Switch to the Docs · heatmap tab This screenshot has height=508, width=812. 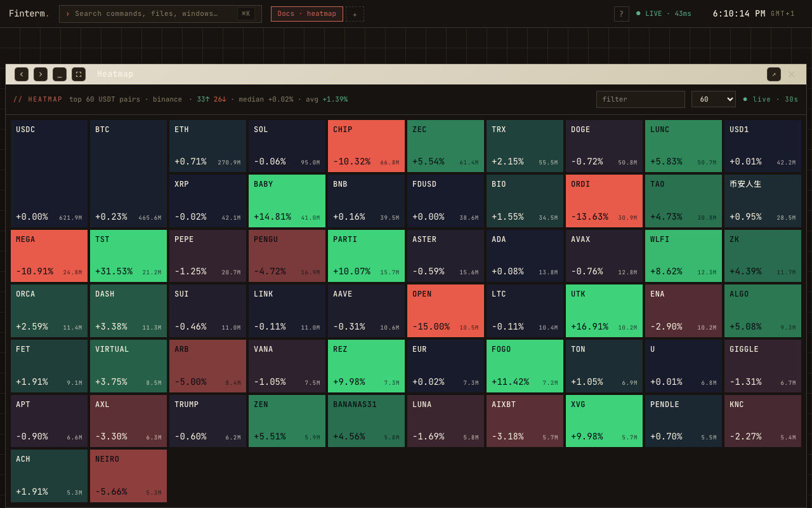coord(307,14)
